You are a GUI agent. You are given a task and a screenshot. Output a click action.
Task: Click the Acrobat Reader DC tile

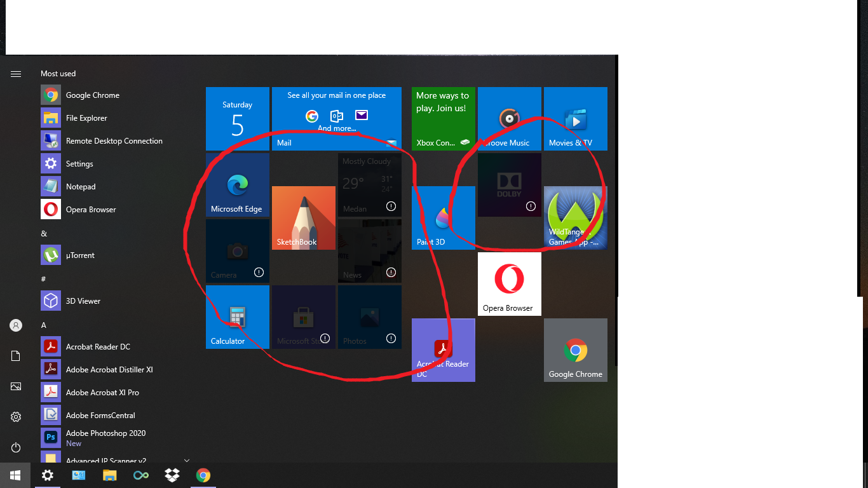click(444, 350)
